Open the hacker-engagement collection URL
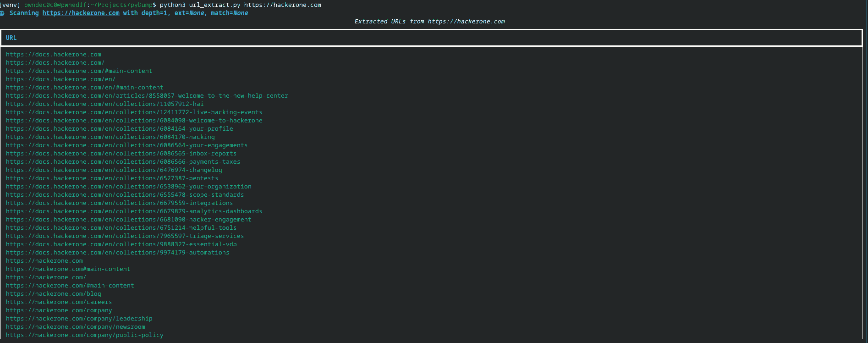 pos(129,220)
